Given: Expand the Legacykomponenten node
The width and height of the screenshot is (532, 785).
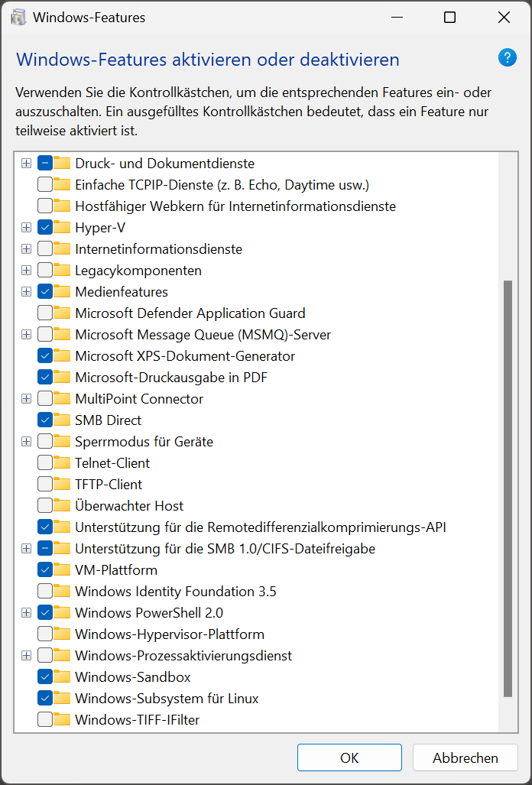Looking at the screenshot, I should 27,271.
